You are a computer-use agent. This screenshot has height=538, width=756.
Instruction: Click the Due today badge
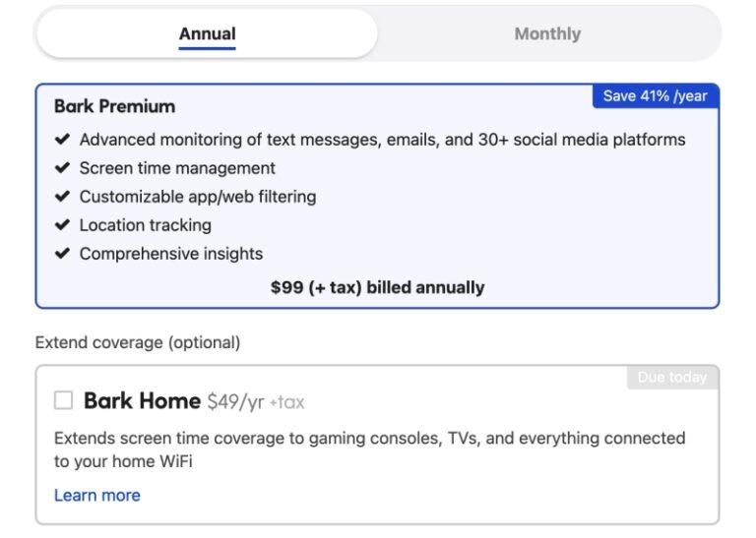(672, 378)
